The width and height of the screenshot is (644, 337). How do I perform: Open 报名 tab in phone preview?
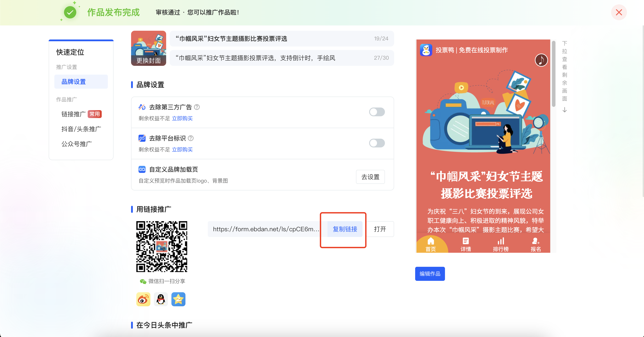pos(535,244)
